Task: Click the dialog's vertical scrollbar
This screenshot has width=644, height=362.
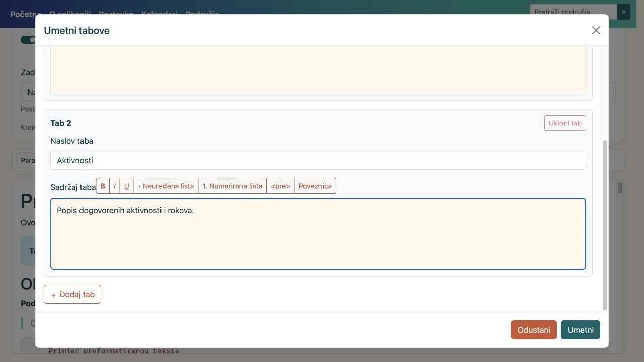Action: click(605, 225)
